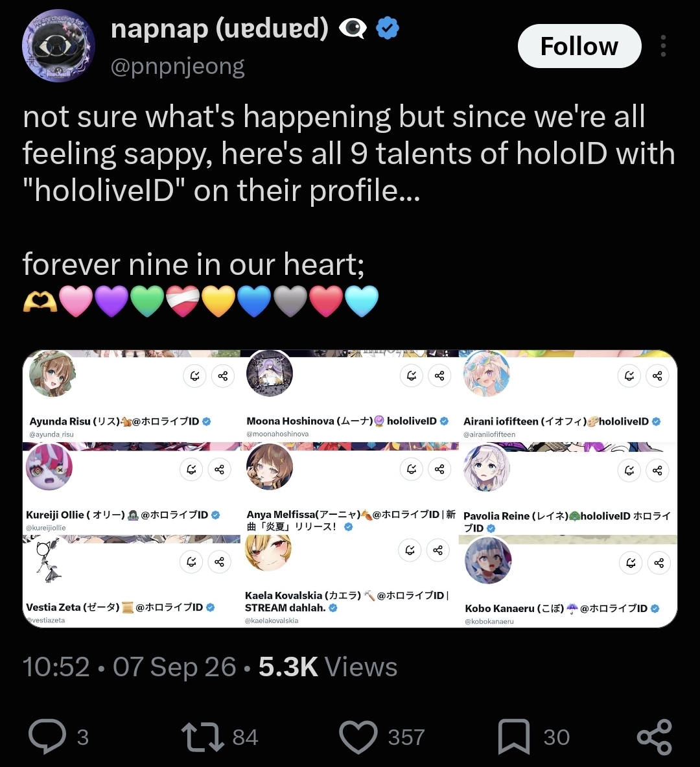
Task: Open the three-dot more options menu
Action: click(663, 46)
